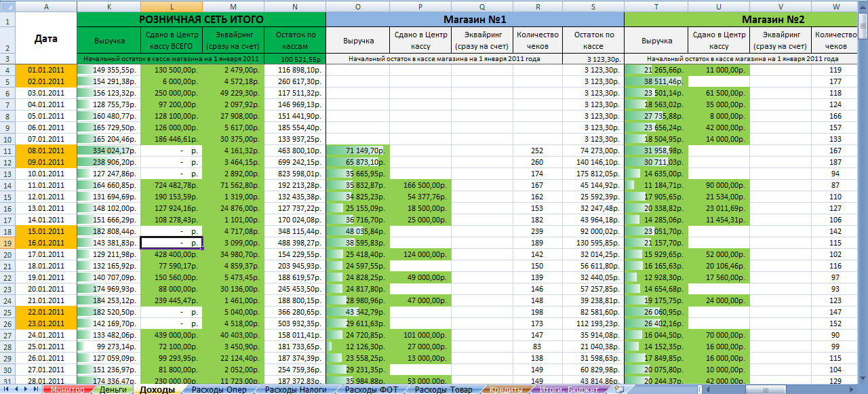Select row 27 header
Screen dimensions: 868x394
[7, 335]
